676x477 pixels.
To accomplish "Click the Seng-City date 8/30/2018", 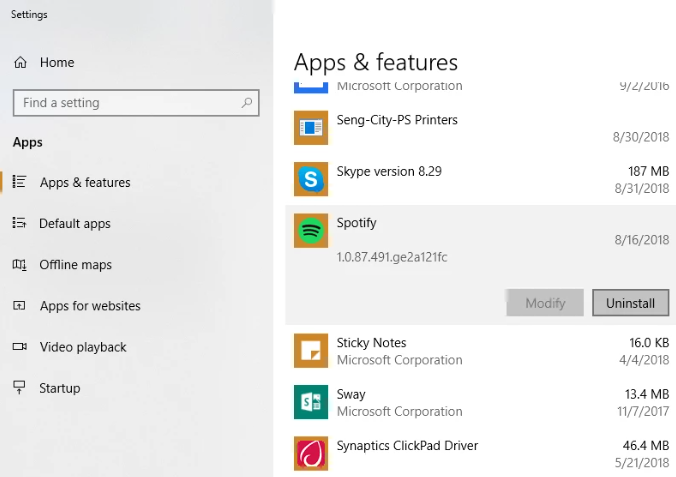I will tap(641, 137).
